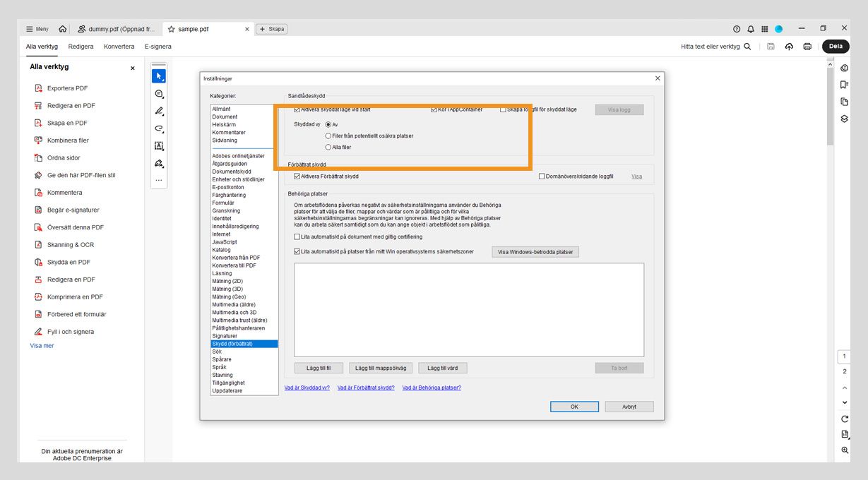
Task: Toggle Aktivera skyddat läge vid start checkbox
Action: point(297,109)
